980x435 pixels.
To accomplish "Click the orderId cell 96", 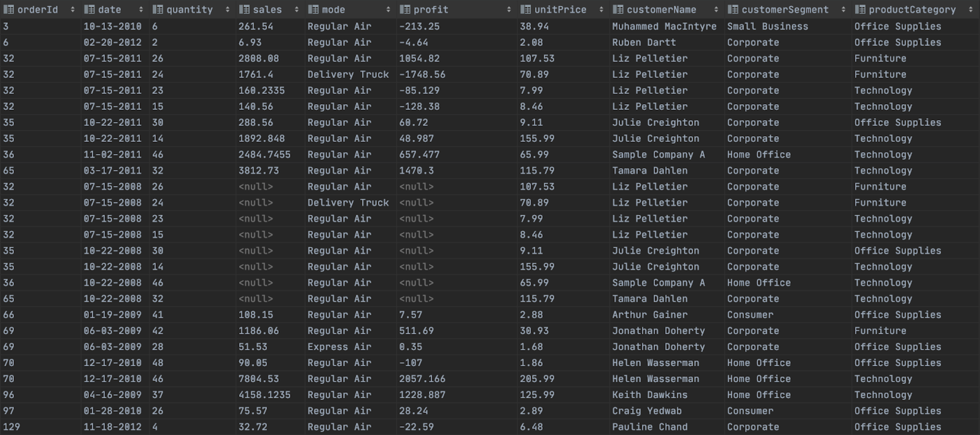I will [9, 394].
